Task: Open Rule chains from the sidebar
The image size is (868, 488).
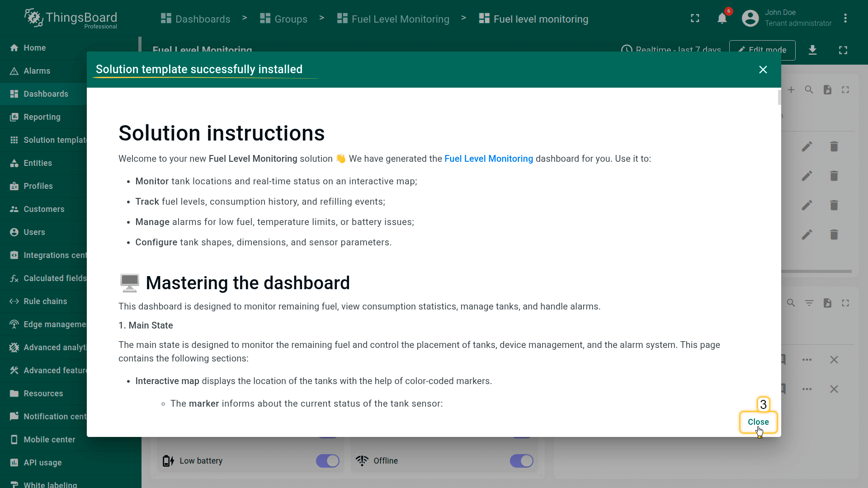Action: coord(45,301)
